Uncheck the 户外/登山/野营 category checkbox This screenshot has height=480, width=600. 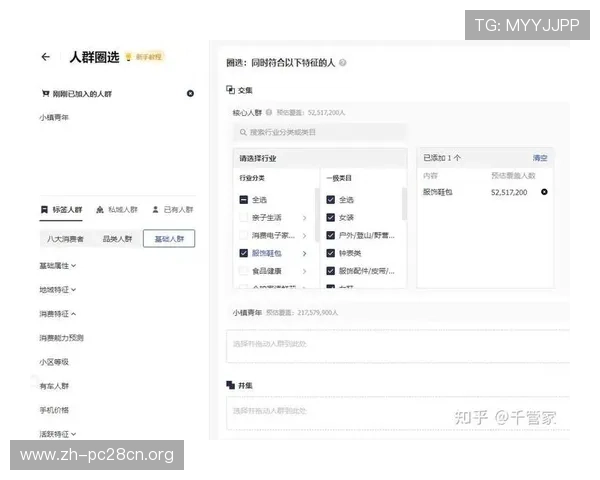tap(331, 235)
